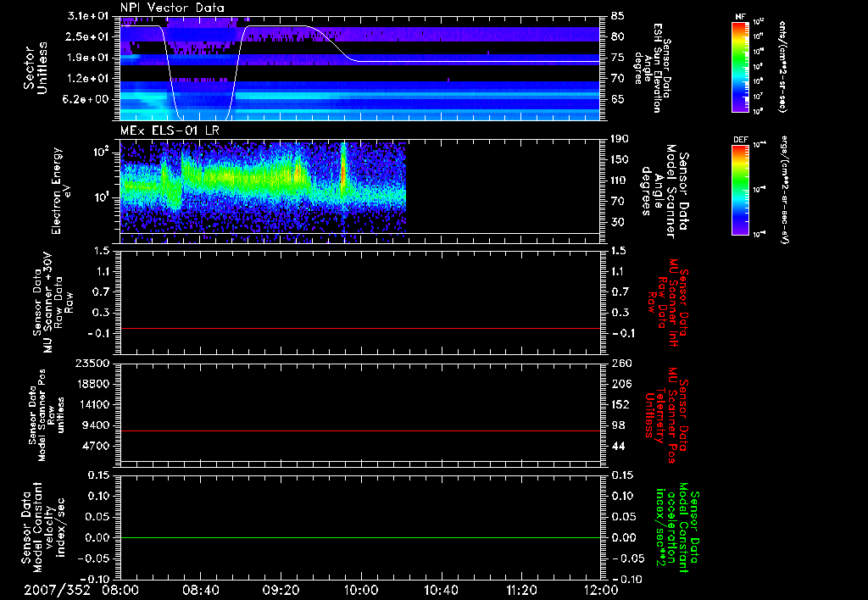Click the 11:20 time axis label

(521, 590)
